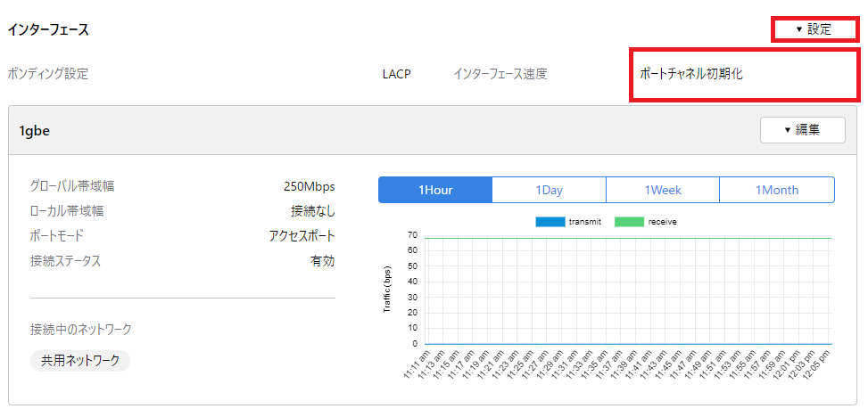The height and width of the screenshot is (417, 868).
Task: Open the 設定 dropdown menu
Action: (x=813, y=29)
